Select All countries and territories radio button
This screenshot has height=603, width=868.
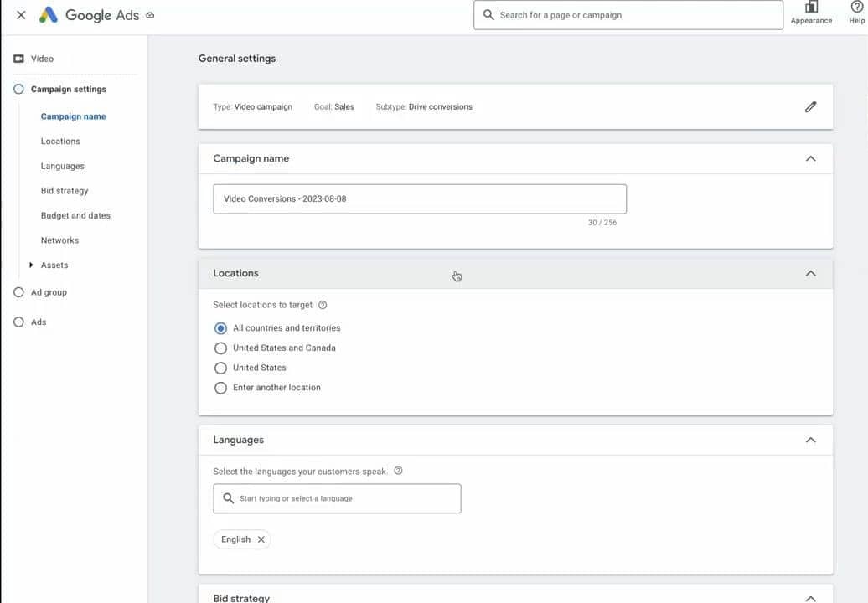point(220,328)
